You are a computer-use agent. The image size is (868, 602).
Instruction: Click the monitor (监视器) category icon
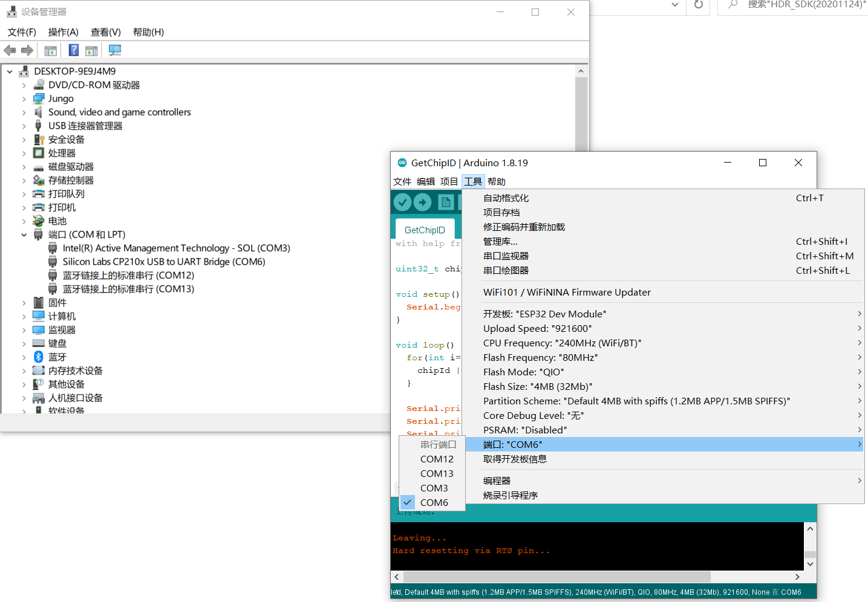[x=39, y=330]
